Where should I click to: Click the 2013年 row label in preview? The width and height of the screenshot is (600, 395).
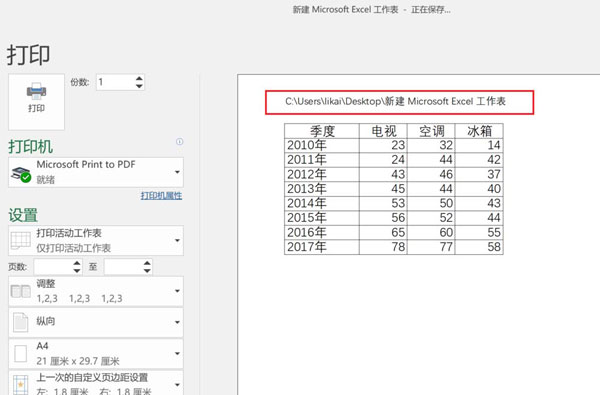307,189
